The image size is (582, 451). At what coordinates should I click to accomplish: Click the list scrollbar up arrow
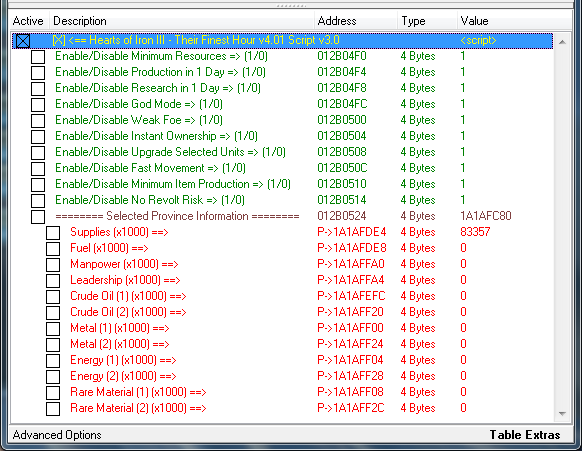[562, 42]
